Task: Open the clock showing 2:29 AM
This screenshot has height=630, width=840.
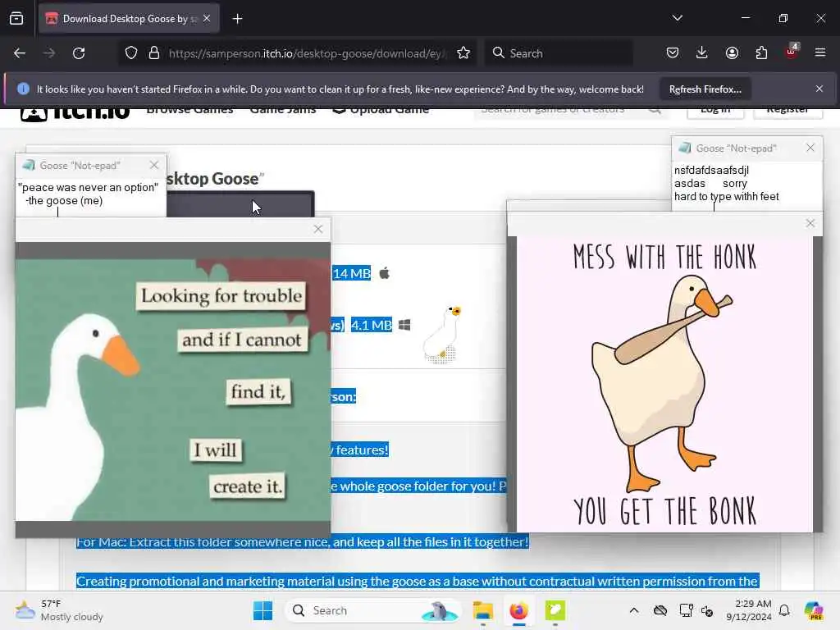Action: pyautogui.click(x=748, y=610)
